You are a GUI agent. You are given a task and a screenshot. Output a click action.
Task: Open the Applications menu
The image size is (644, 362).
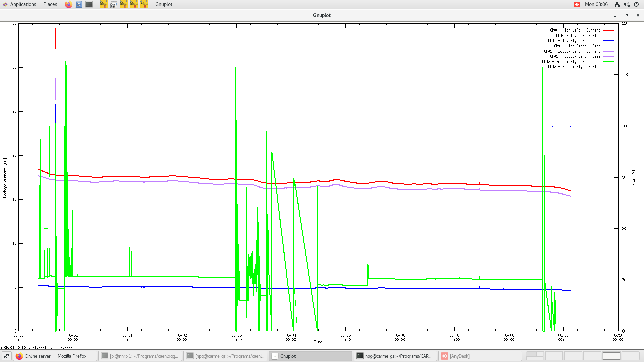point(23,4)
